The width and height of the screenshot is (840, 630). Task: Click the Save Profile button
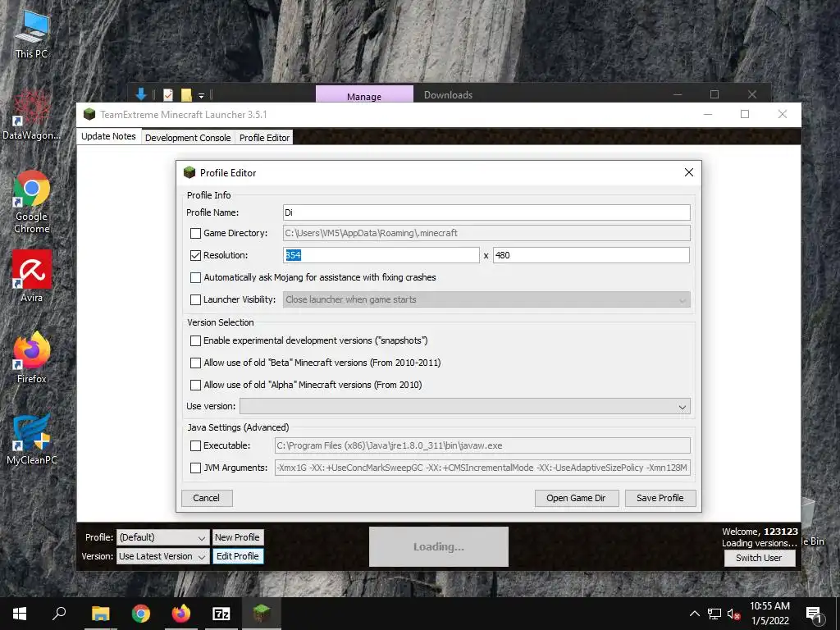click(x=660, y=498)
